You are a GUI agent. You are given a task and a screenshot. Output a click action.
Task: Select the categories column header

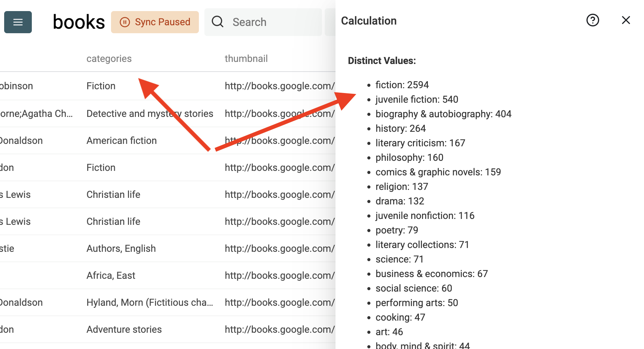tap(109, 58)
